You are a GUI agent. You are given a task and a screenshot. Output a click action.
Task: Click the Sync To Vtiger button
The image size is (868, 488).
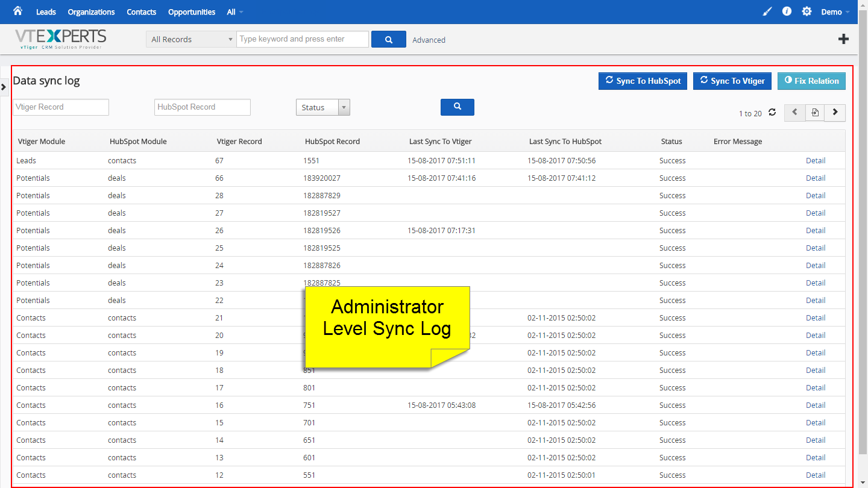click(x=732, y=81)
